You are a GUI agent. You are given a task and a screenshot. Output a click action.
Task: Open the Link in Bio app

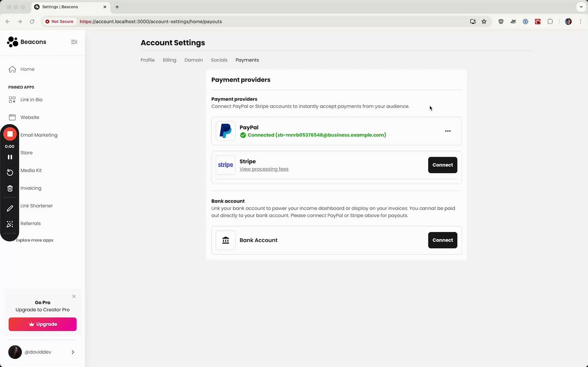click(x=31, y=100)
